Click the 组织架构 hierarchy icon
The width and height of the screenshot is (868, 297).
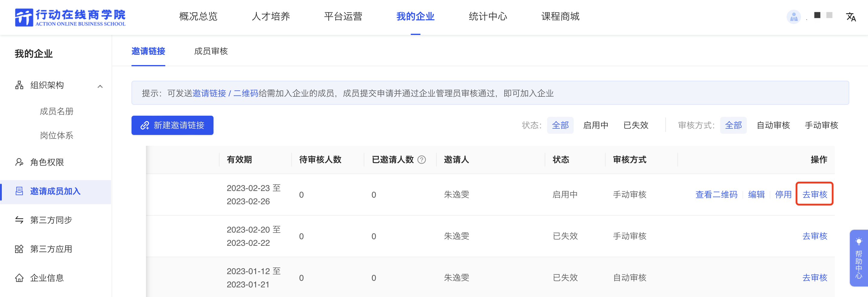pos(19,85)
